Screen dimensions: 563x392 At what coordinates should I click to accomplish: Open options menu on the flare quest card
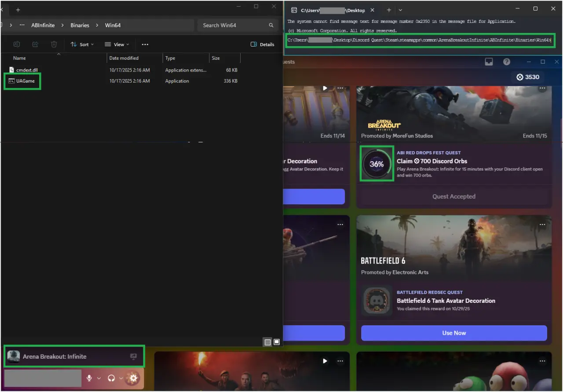(340, 361)
